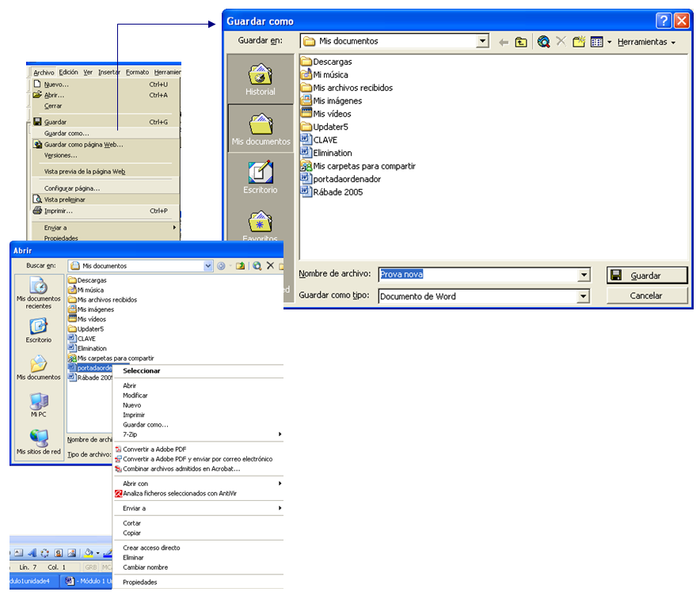Viewport: 700px width, 607px height.
Task: Click Mis sitios de red in Abrir sidebar
Action: tap(38, 442)
